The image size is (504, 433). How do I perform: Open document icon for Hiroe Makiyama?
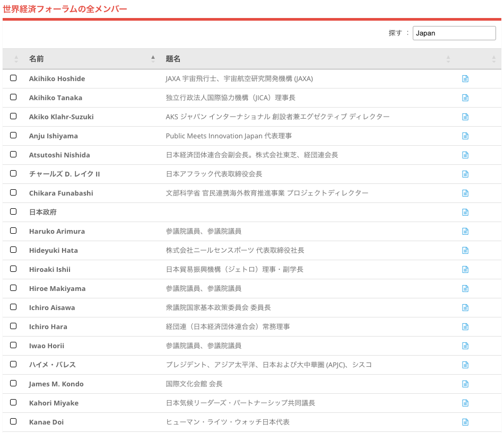(465, 288)
